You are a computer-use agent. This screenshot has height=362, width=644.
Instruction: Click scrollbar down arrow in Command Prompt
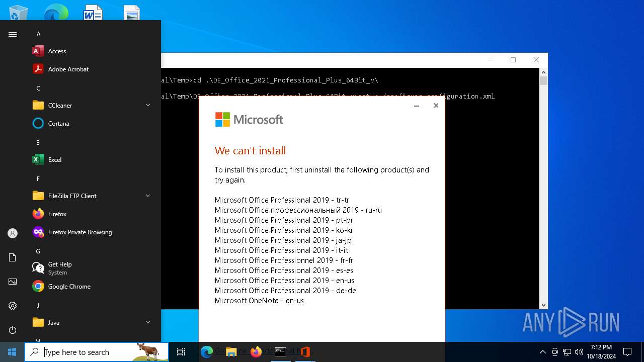click(x=543, y=305)
